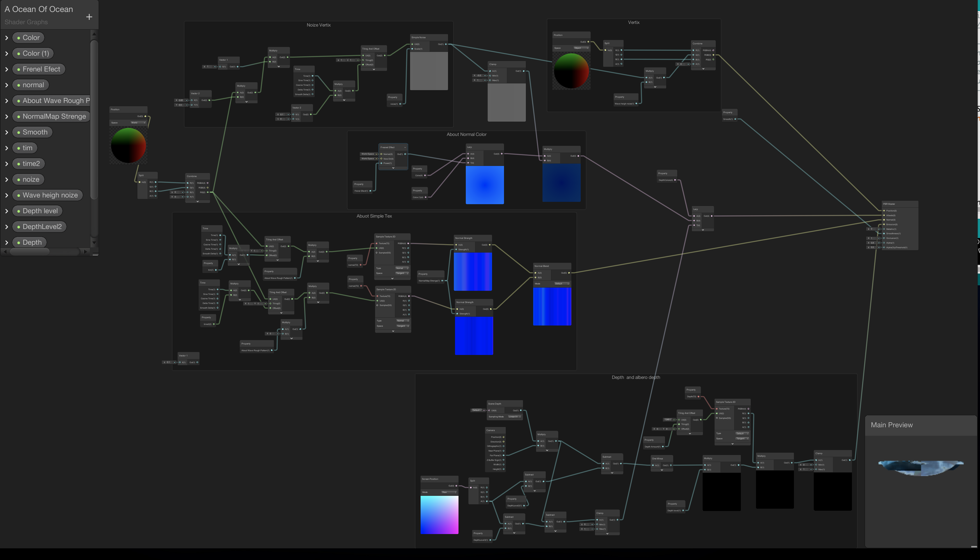Viewport: 980px width, 560px height.
Task: Click the color gradient preview under Screen Position
Action: tap(439, 515)
